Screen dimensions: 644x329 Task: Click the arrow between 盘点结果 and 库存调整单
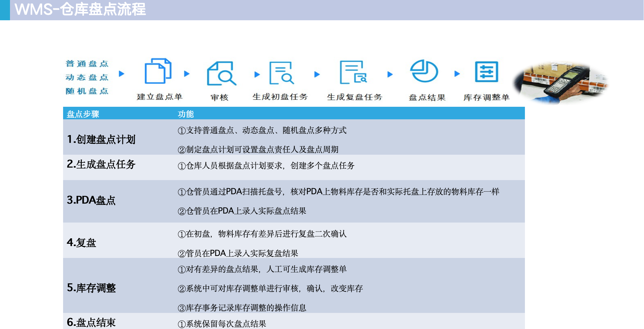[457, 74]
